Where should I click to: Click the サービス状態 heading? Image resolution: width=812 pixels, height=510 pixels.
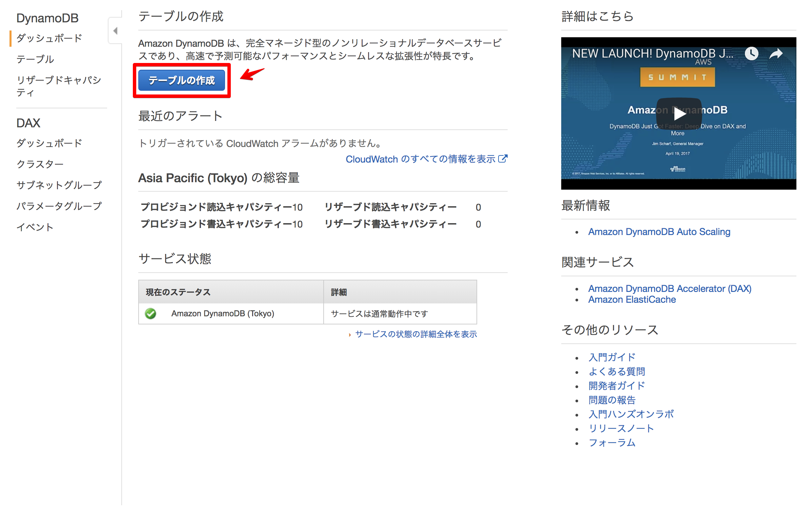[x=175, y=259]
